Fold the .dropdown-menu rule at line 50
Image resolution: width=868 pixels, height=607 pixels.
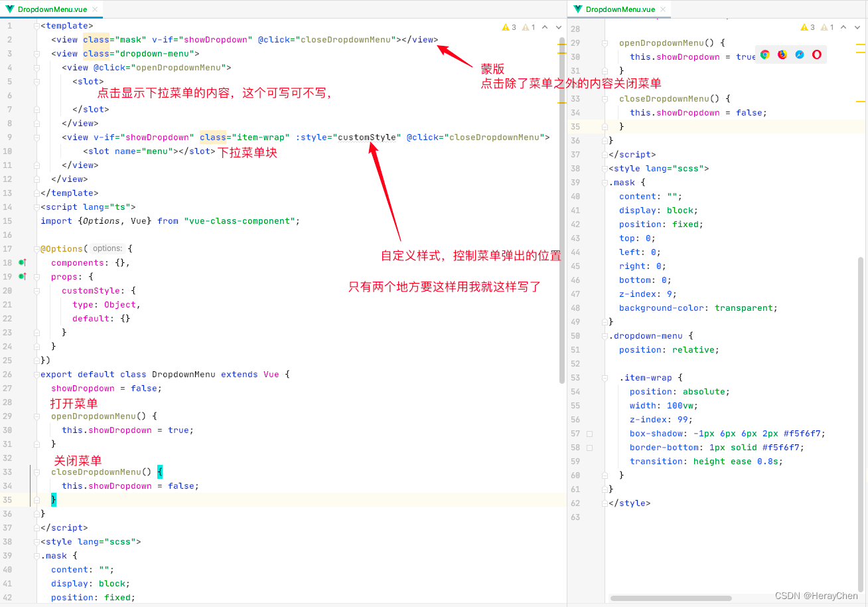(x=605, y=335)
